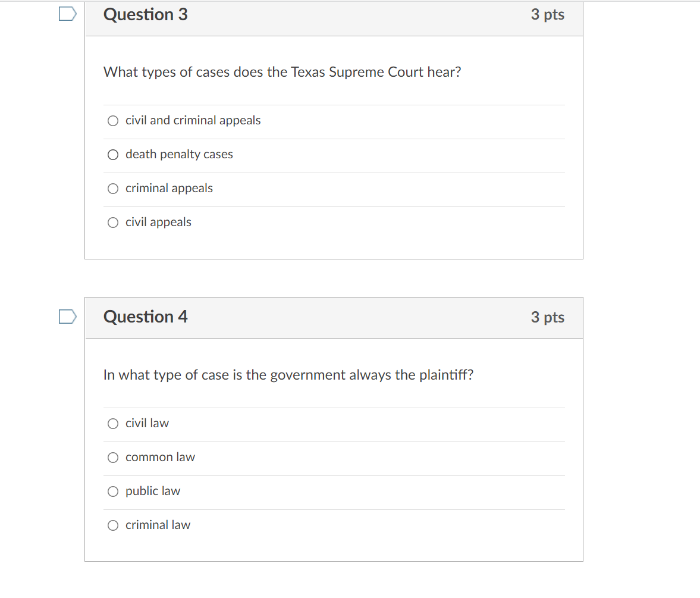Screen dimensions: 700x598
Task: Select 'civil law' for Question 4
Action: point(113,424)
